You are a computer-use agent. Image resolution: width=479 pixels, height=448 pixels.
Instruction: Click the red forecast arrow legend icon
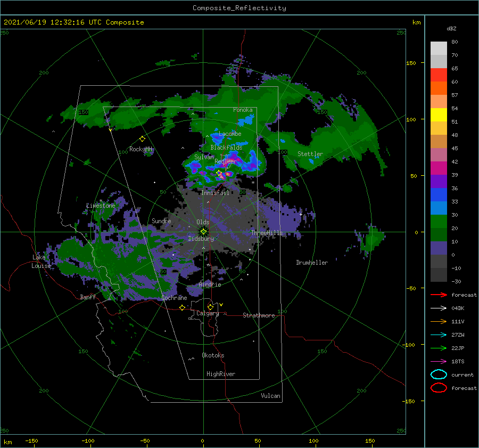click(x=439, y=295)
